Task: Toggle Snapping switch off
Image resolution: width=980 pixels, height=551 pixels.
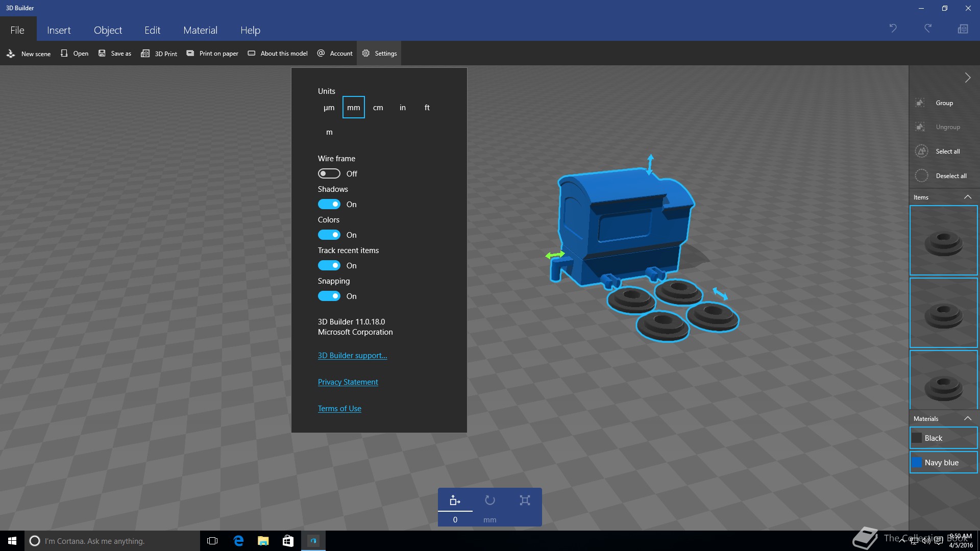Action: pos(329,296)
